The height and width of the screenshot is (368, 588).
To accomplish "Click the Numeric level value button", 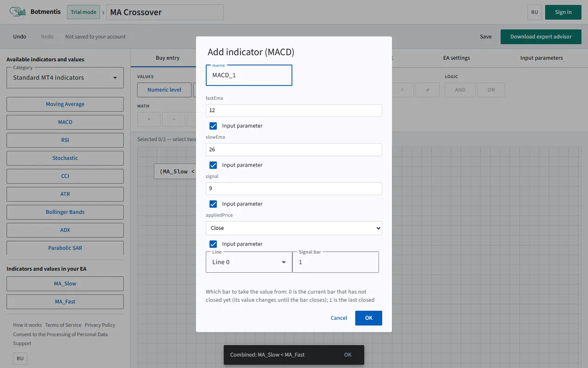I will [164, 90].
